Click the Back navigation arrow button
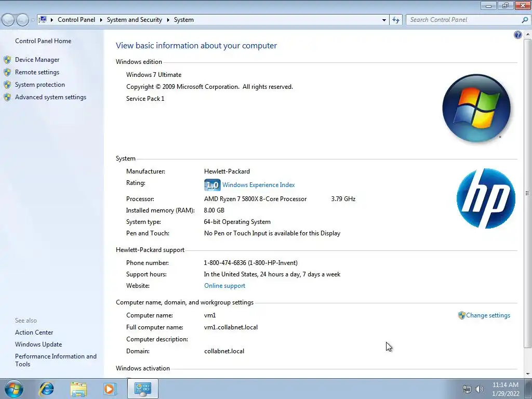This screenshot has height=399, width=532. (8, 20)
